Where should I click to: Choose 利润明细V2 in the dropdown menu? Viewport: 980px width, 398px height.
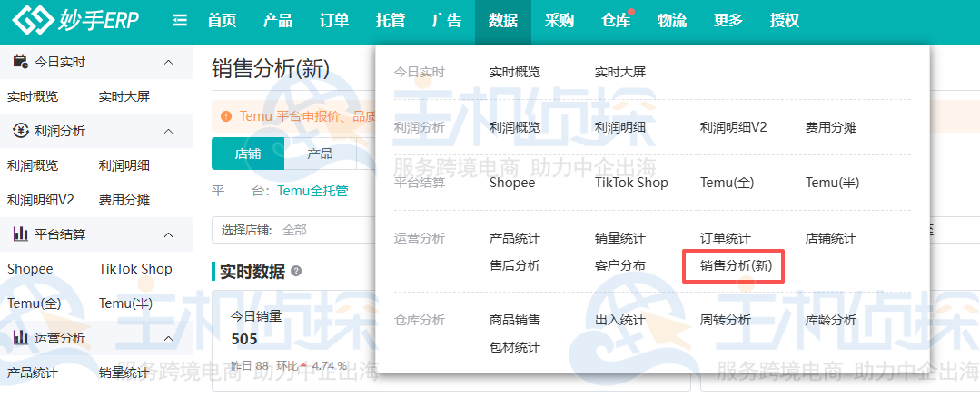[734, 127]
